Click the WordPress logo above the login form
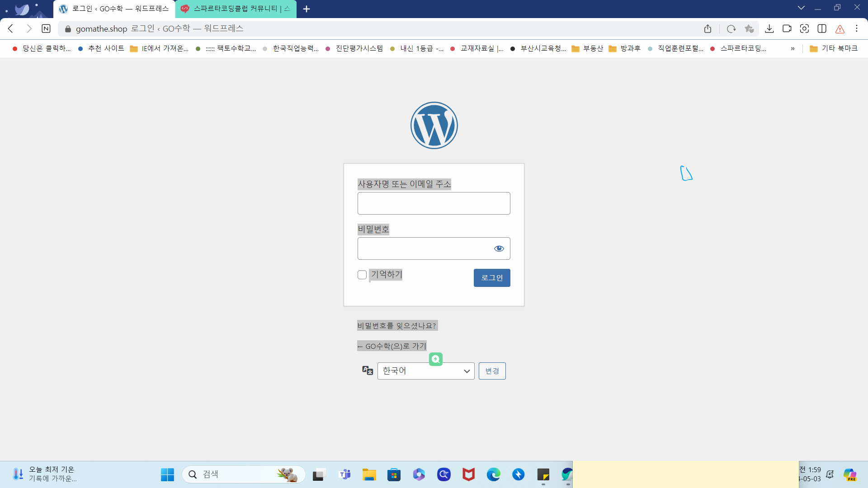The width and height of the screenshot is (868, 488). [x=434, y=125]
